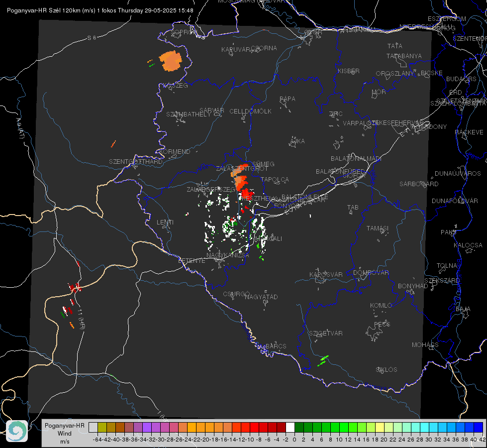
Task: Click the ZALAEGERSZEG city label
Action: point(211,189)
